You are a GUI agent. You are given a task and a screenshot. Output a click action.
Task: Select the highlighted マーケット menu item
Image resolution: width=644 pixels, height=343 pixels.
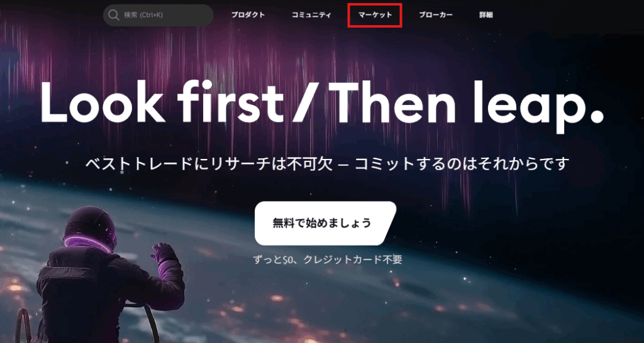(375, 15)
